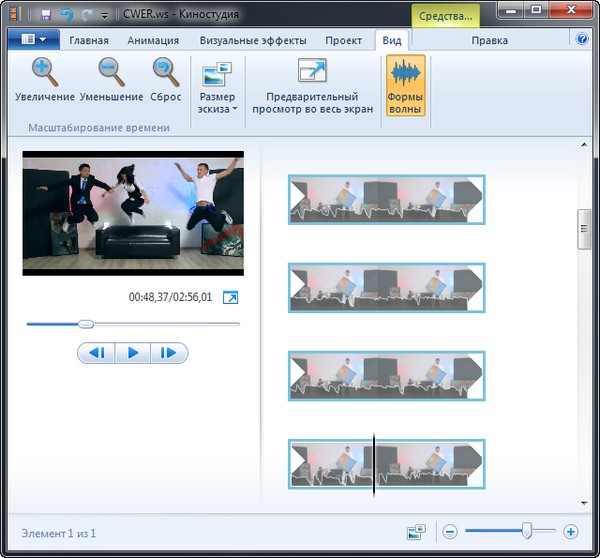The height and width of the screenshot is (558, 600).
Task: Expand the quick access toolbar customize arrow
Action: tap(104, 16)
